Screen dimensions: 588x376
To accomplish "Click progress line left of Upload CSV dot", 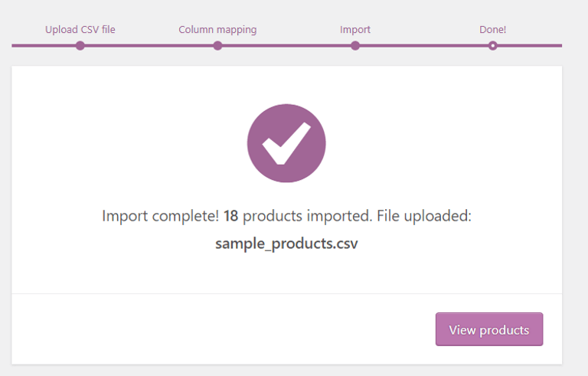I will click(44, 46).
